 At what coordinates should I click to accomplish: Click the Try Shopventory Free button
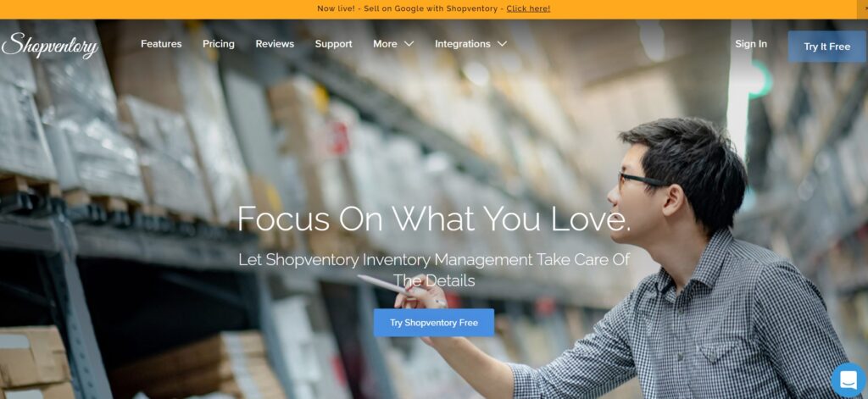tap(433, 323)
